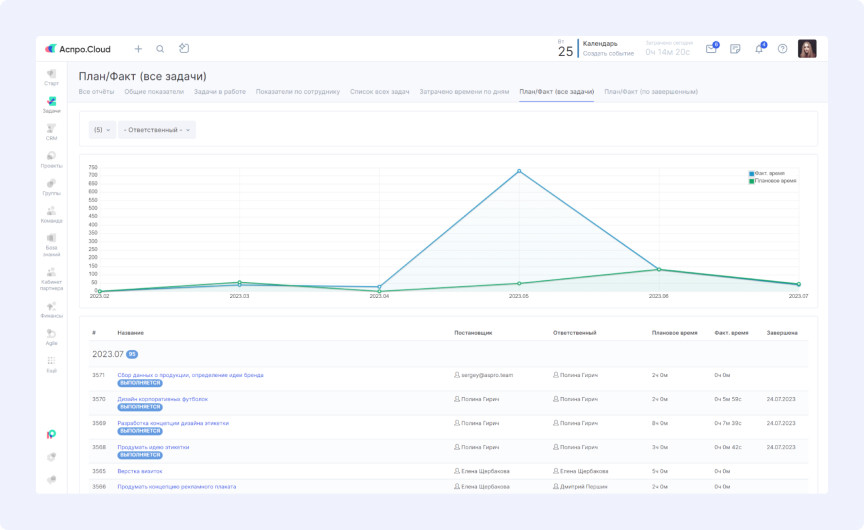Toggle Плановое время series in chart legend
This screenshot has width=864, height=530.
(x=772, y=181)
